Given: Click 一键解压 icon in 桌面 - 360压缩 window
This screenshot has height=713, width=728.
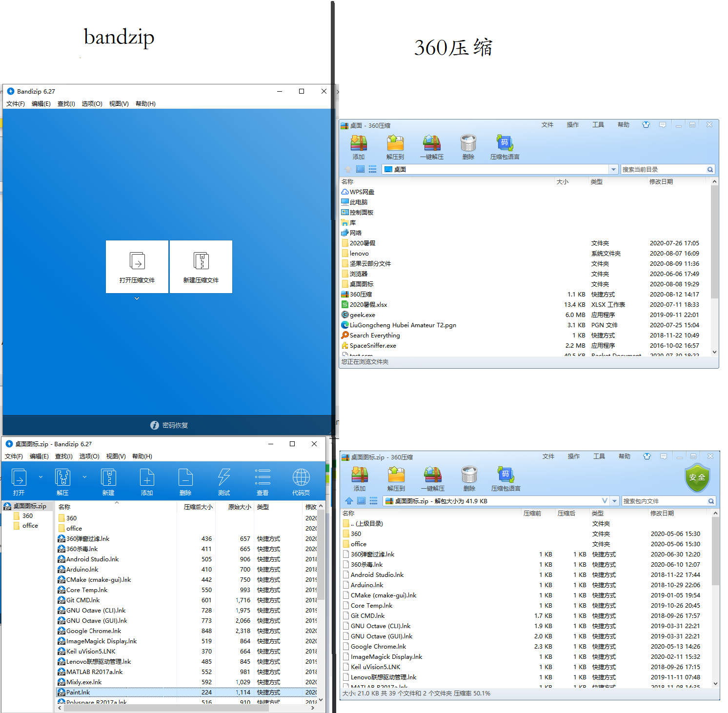Looking at the screenshot, I should coord(432,147).
